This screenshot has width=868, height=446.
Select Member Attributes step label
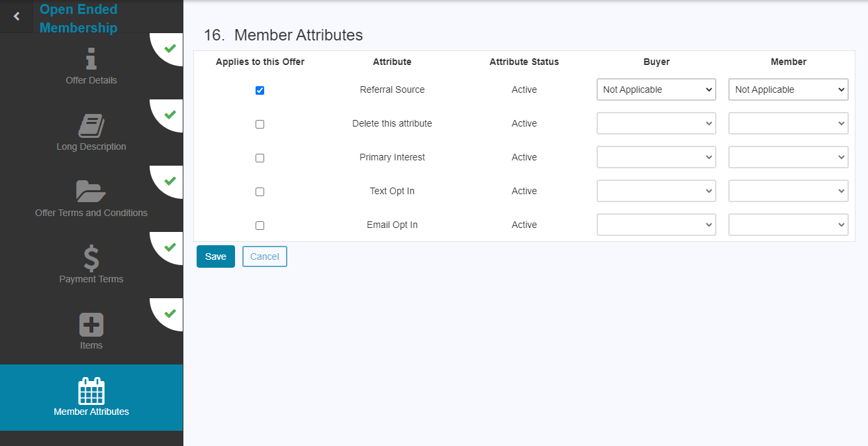click(x=91, y=412)
